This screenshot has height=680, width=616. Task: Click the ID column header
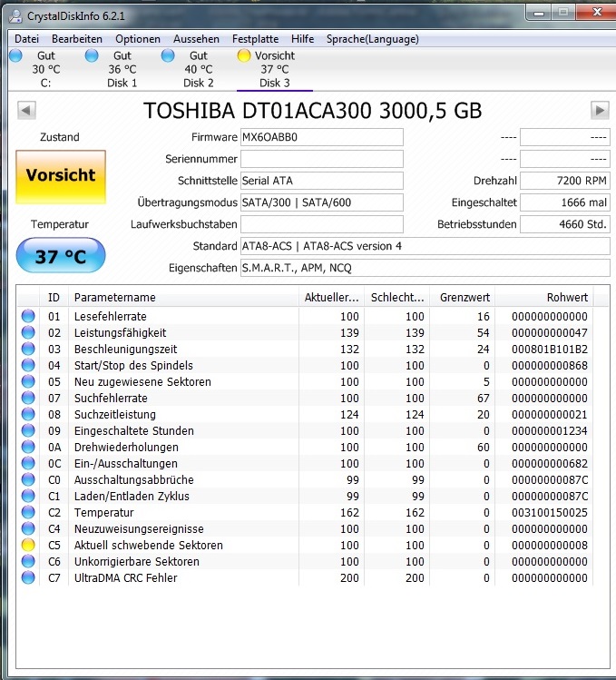[54, 298]
